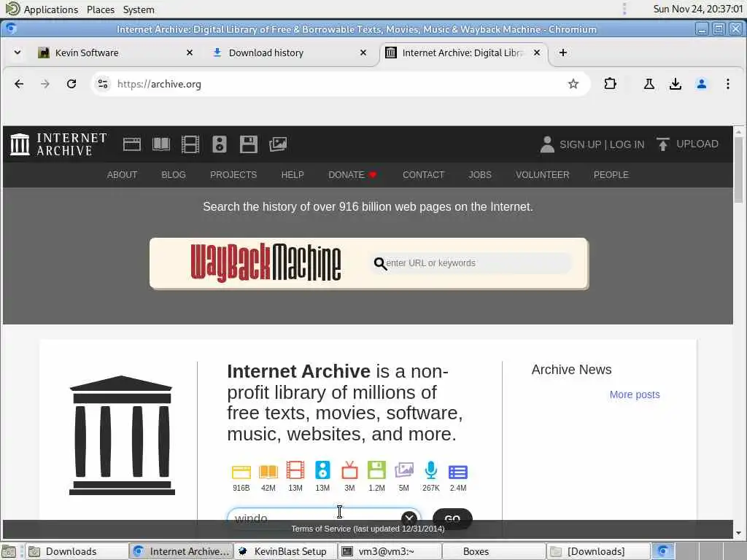Image resolution: width=747 pixels, height=560 pixels.
Task: Open a new browser tab
Action: pos(562,52)
